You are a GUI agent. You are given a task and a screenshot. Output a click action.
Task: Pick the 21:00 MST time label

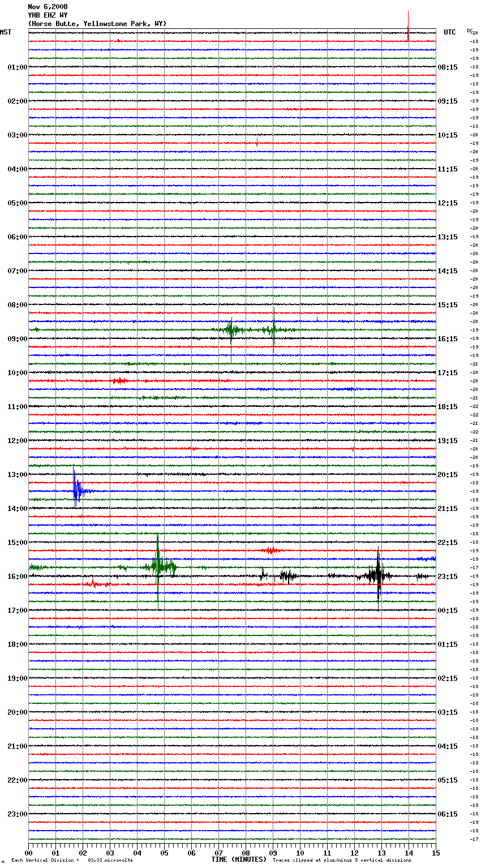18,746
